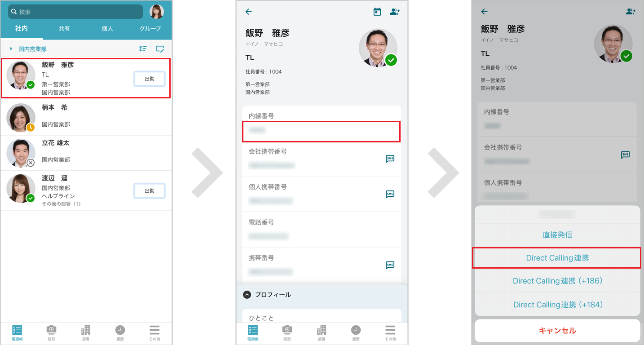Tap the ひとこと field under プロフィール

click(322, 315)
